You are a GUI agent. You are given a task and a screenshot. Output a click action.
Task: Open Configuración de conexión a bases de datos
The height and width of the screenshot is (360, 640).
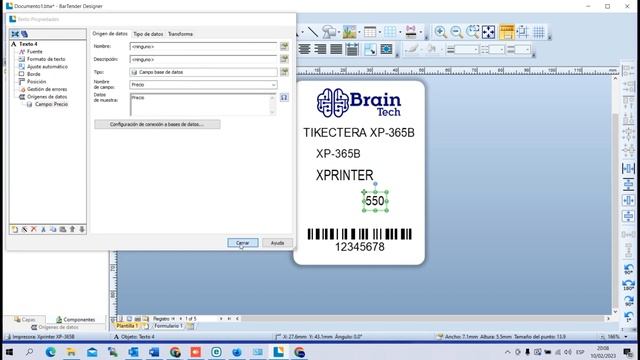click(x=157, y=124)
